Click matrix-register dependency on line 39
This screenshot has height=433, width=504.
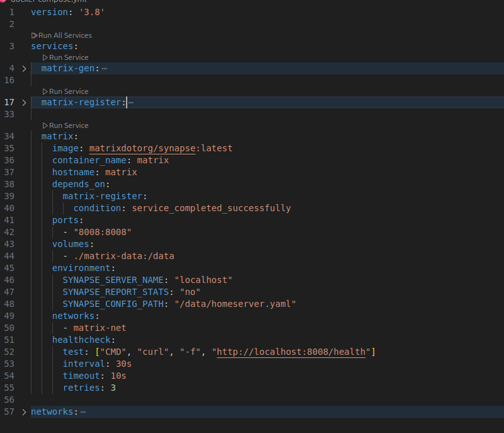tap(103, 197)
